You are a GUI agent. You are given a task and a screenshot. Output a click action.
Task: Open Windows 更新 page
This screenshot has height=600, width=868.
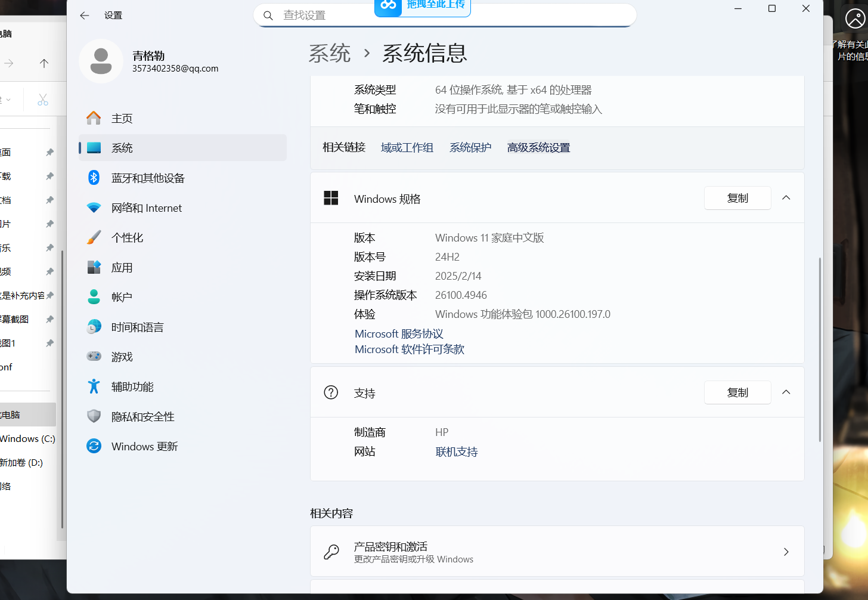[182, 446]
